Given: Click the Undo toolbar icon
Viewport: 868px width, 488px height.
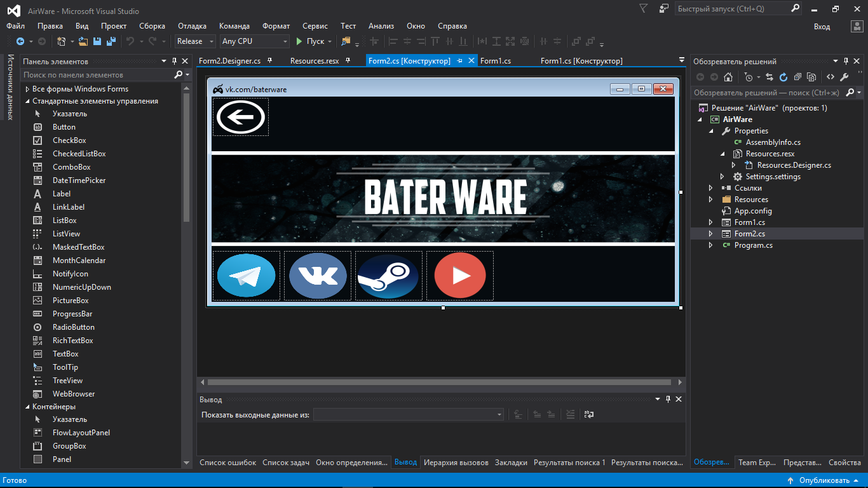Looking at the screenshot, I should 130,41.
